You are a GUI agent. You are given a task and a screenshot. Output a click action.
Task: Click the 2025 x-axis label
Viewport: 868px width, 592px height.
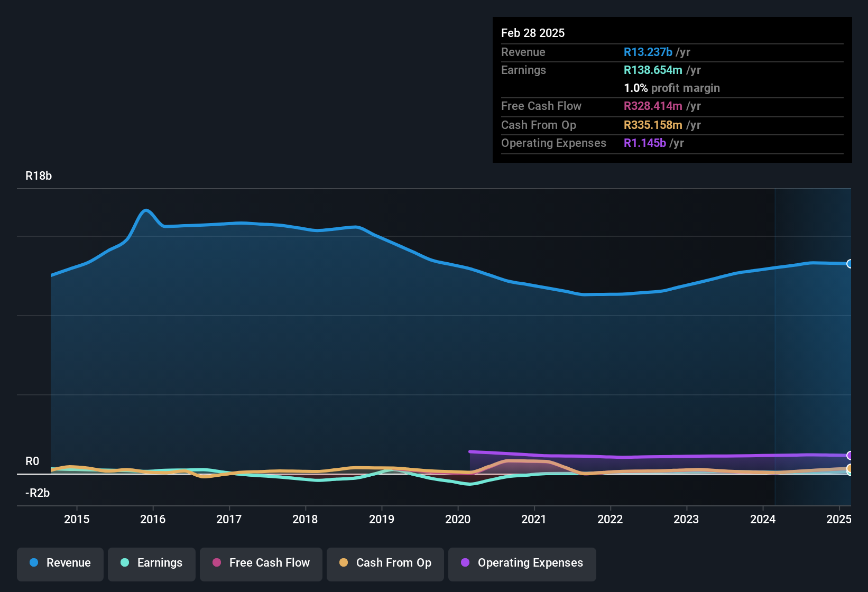[839, 519]
